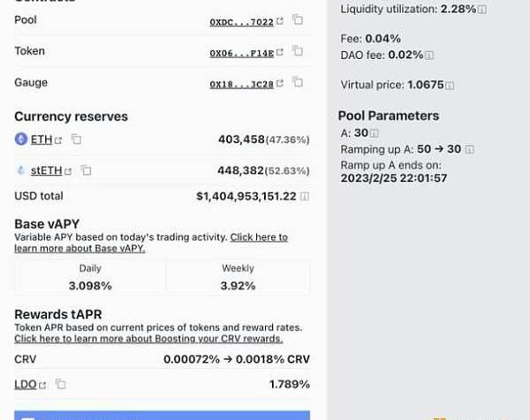Image resolution: width=530 pixels, height=420 pixels.
Task: Copy the Pool contract address
Action: coord(298,19)
